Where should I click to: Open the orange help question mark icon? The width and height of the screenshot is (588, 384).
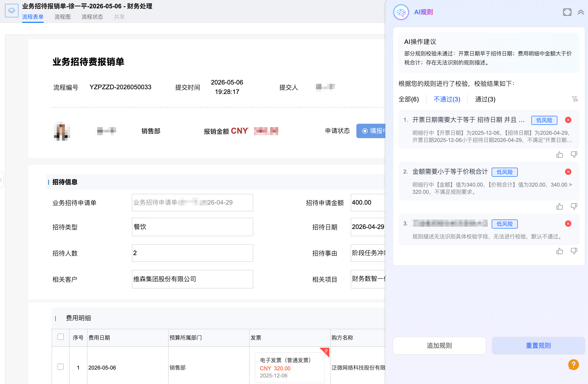click(x=573, y=364)
